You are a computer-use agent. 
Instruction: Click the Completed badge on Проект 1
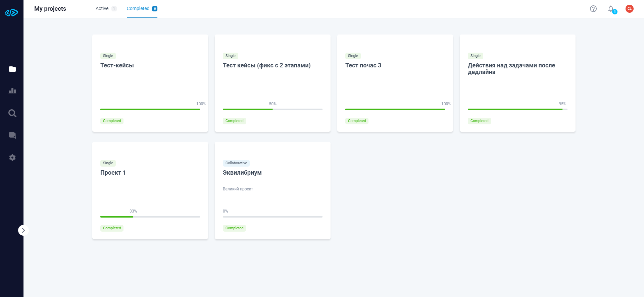tap(112, 228)
